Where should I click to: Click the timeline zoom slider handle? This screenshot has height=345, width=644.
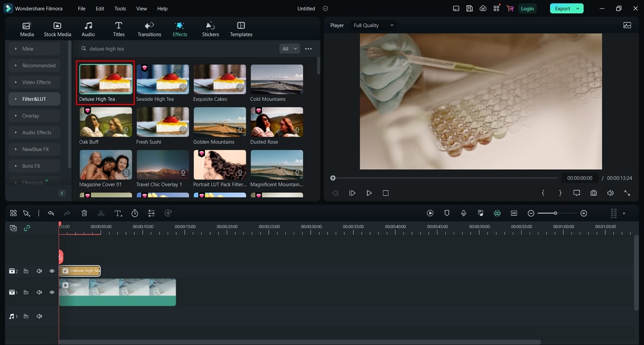pyautogui.click(x=555, y=213)
